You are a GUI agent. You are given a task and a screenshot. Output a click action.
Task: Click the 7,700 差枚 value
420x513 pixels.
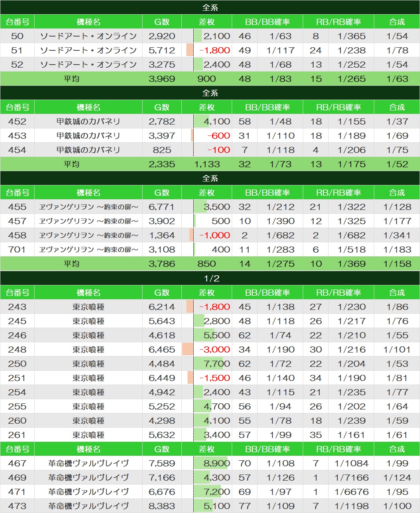click(x=217, y=364)
